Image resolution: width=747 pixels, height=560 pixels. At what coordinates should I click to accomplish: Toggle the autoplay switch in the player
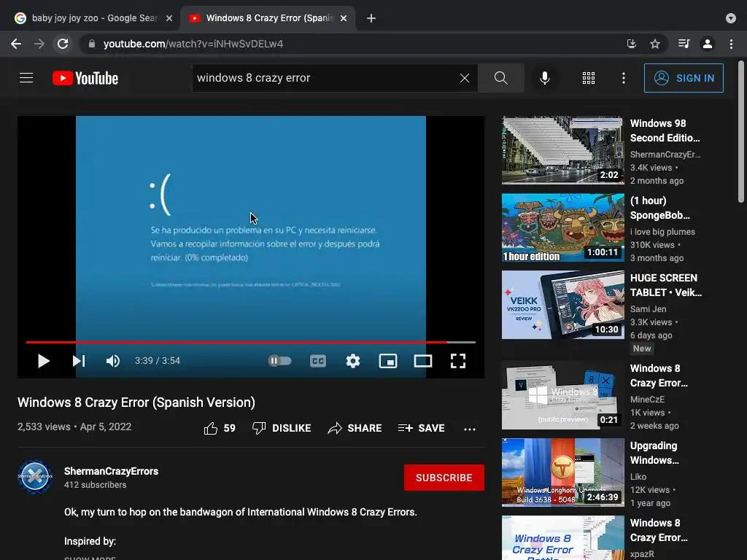(279, 361)
